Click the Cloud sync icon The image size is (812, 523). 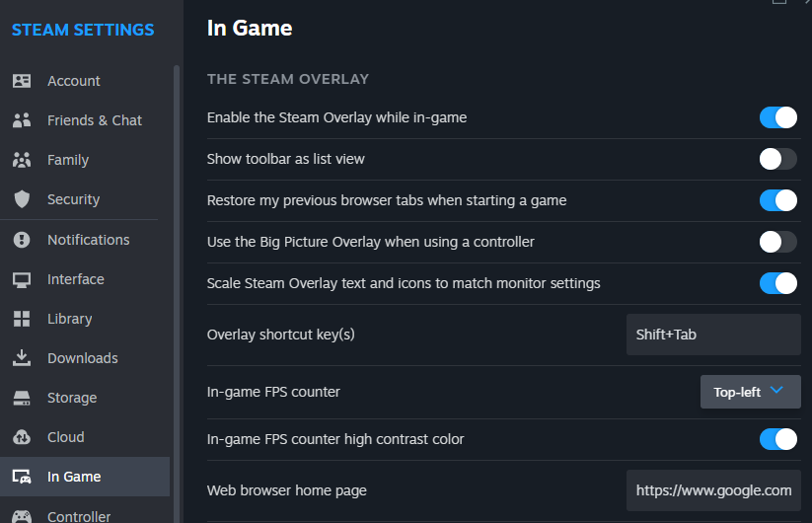[x=22, y=437]
